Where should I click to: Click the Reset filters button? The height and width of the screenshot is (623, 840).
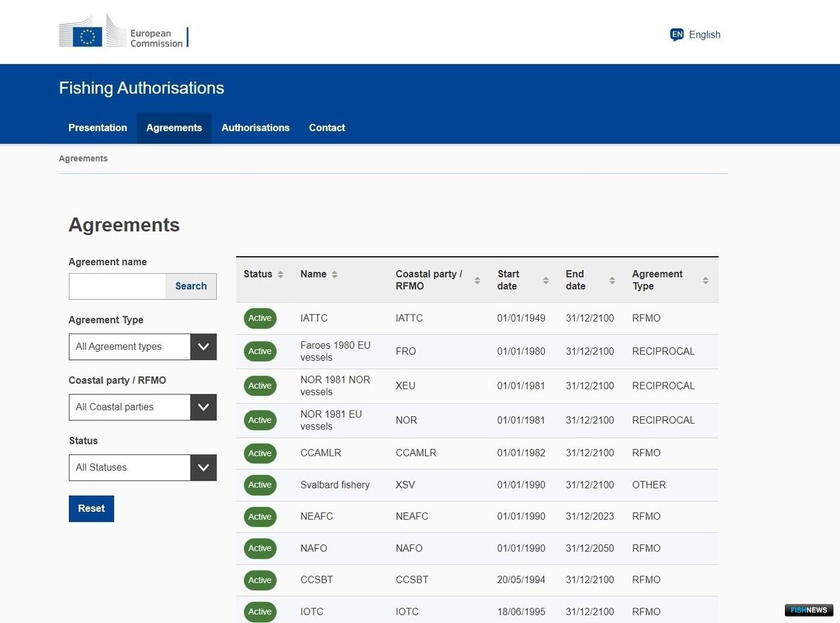[91, 509]
